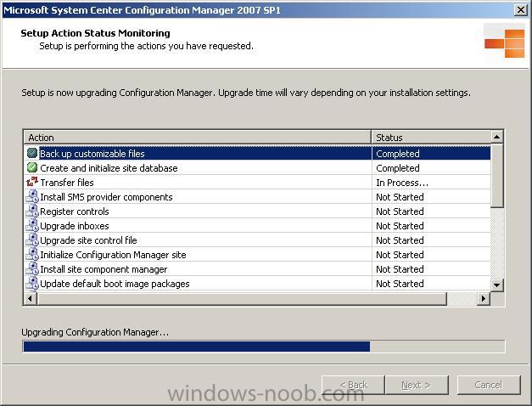This screenshot has height=406, width=532.
Task: Click the scroll down arrow of the action list
Action: click(496, 285)
